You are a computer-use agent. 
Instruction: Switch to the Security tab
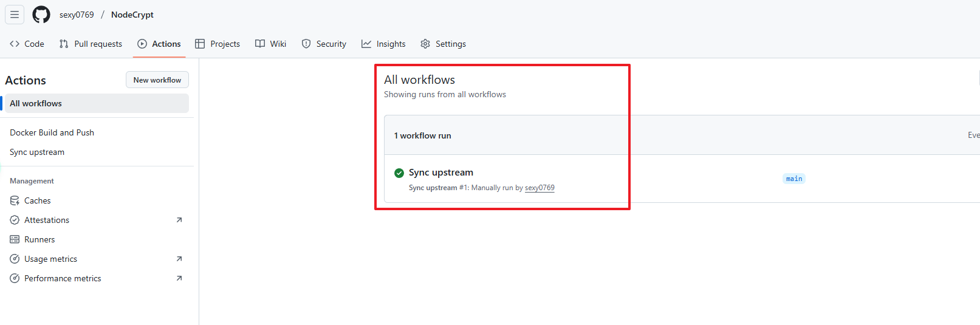(324, 44)
